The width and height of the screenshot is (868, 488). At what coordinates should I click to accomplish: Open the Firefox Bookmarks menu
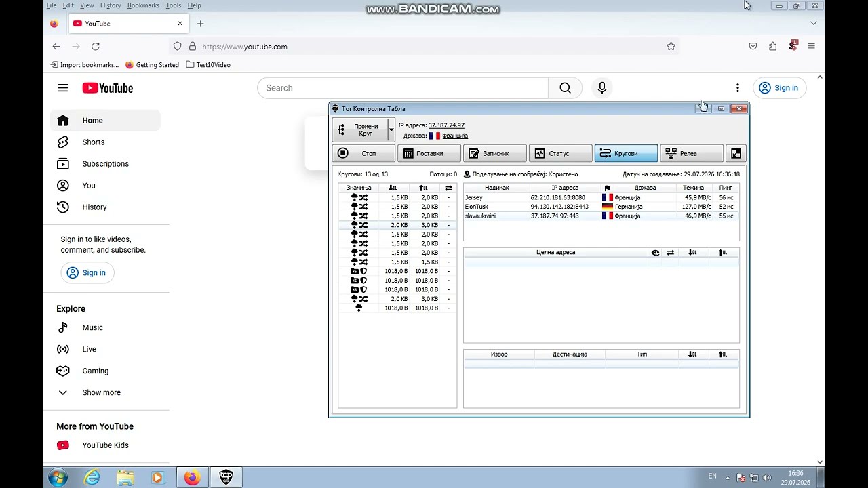coord(143,5)
